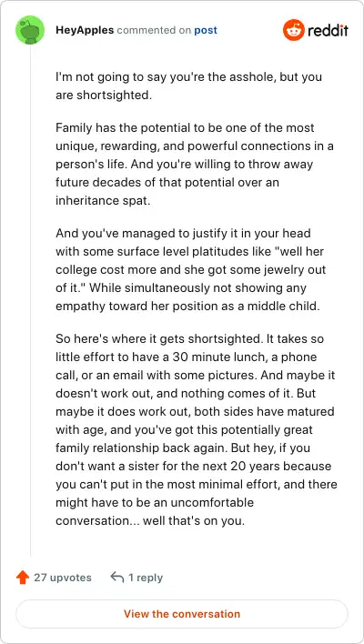Screen dimensions: 364x644
Task: Open the reddit wordmark text
Action: (x=329, y=30)
